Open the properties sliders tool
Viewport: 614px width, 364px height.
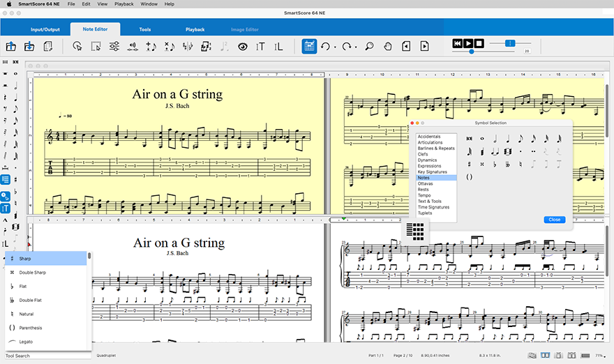click(114, 47)
